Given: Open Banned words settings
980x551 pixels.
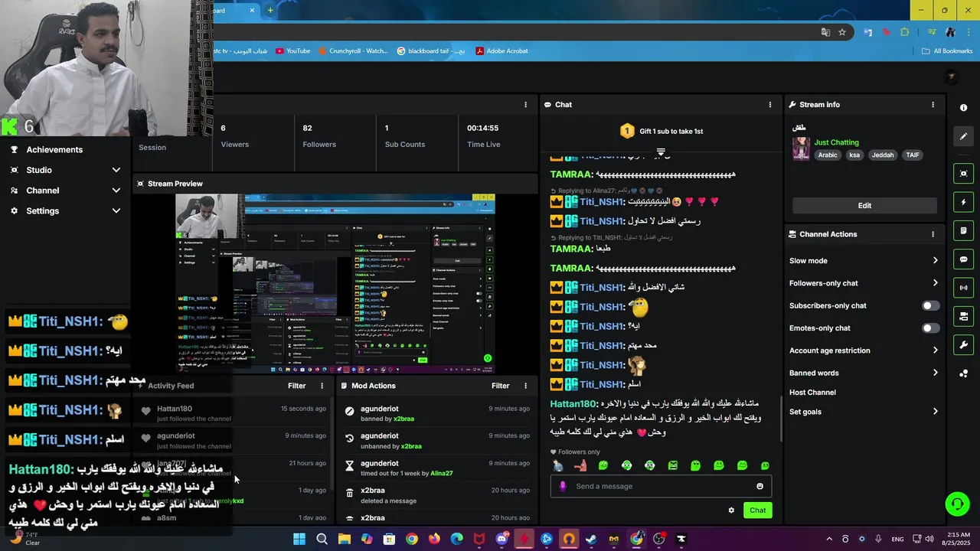Looking at the screenshot, I should pyautogui.click(x=864, y=373).
